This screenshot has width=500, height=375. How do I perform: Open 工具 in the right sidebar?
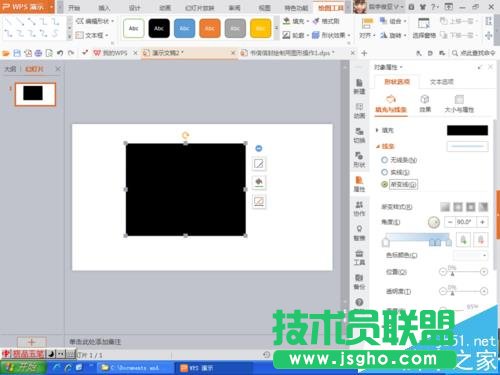pos(359,257)
